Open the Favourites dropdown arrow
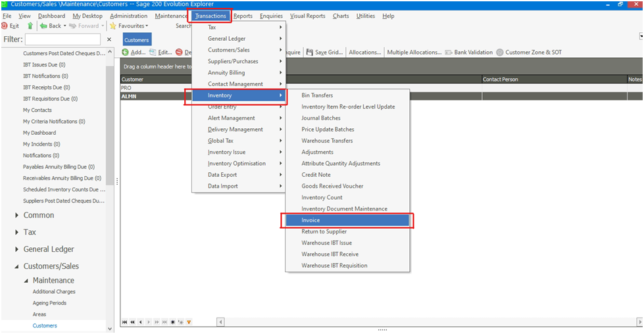The image size is (644, 334). (147, 26)
